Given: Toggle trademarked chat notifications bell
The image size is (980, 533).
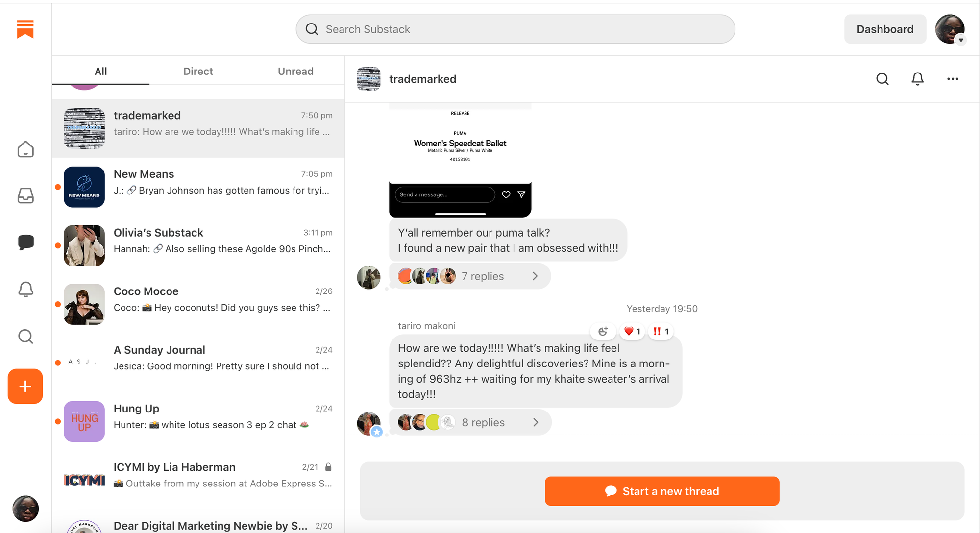Looking at the screenshot, I should tap(917, 79).
